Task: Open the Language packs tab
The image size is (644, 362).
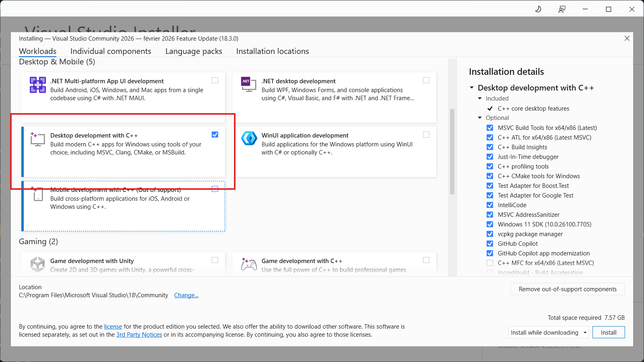Action: 194,51
